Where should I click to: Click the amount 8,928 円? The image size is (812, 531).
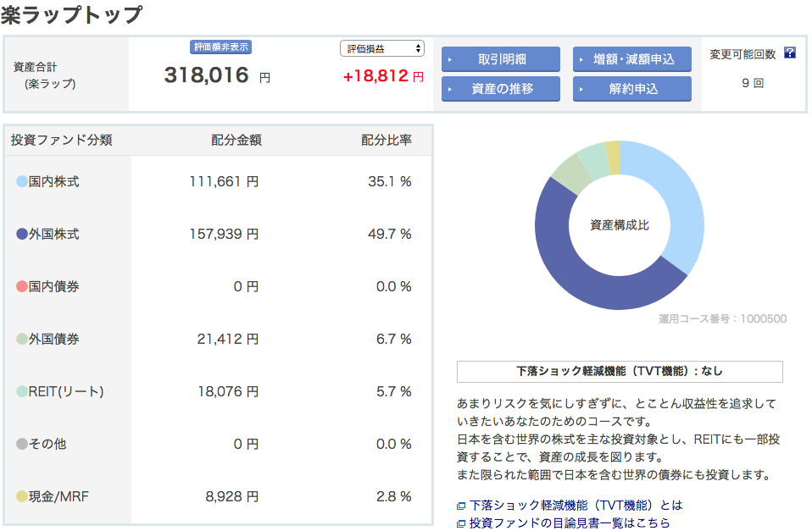232,496
